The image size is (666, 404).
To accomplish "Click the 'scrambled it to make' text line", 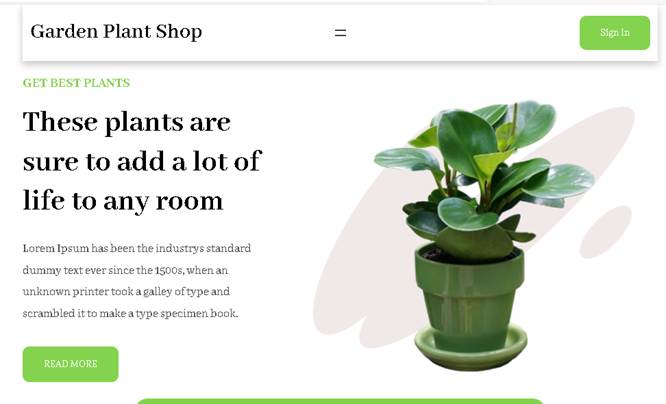I will tap(74, 314).
